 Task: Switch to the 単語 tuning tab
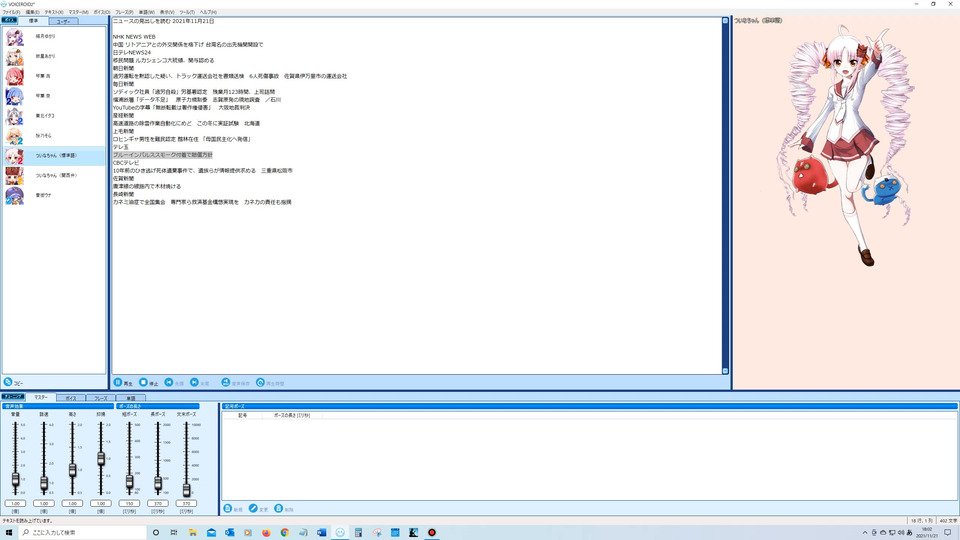tap(130, 398)
